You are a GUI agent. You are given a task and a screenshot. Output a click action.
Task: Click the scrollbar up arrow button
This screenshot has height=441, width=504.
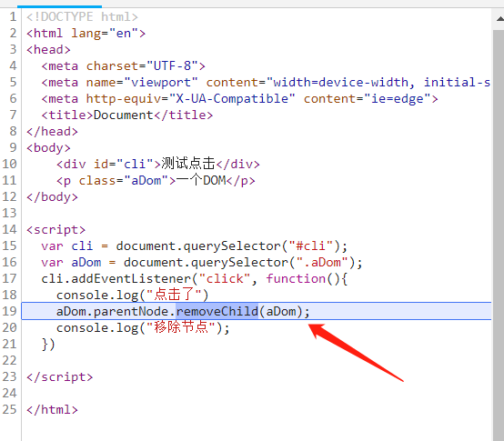pos(499,18)
